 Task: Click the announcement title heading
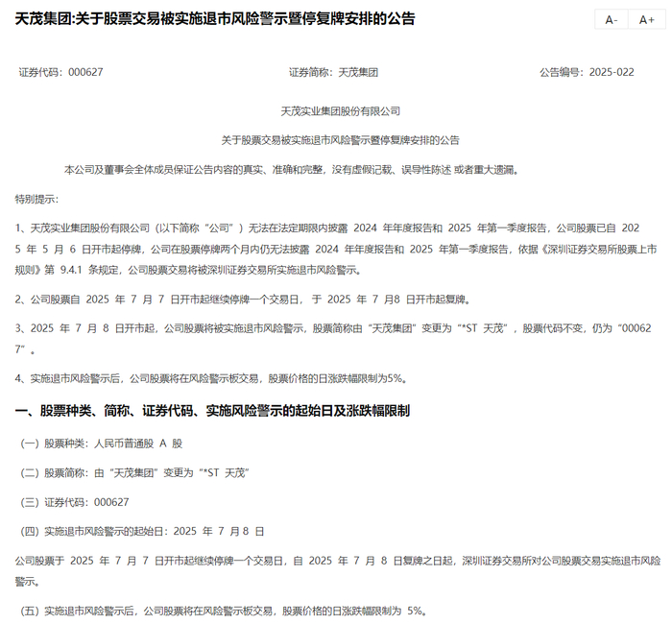pyautogui.click(x=215, y=18)
